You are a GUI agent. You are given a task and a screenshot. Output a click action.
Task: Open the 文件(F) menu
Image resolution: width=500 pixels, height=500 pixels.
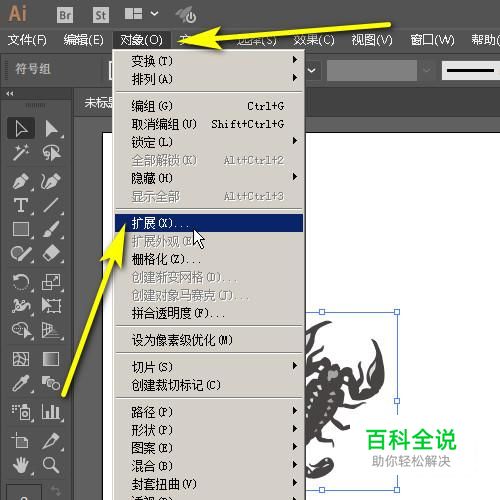click(27, 40)
